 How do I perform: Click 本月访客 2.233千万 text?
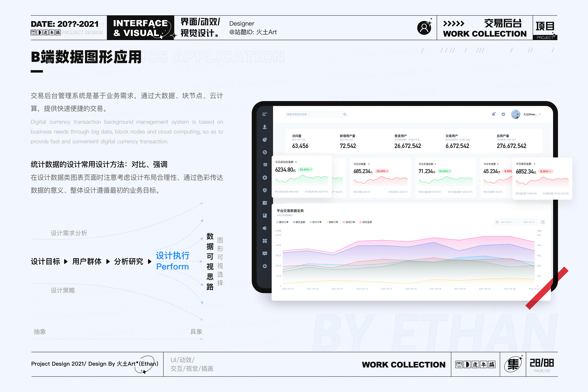[x=398, y=192]
